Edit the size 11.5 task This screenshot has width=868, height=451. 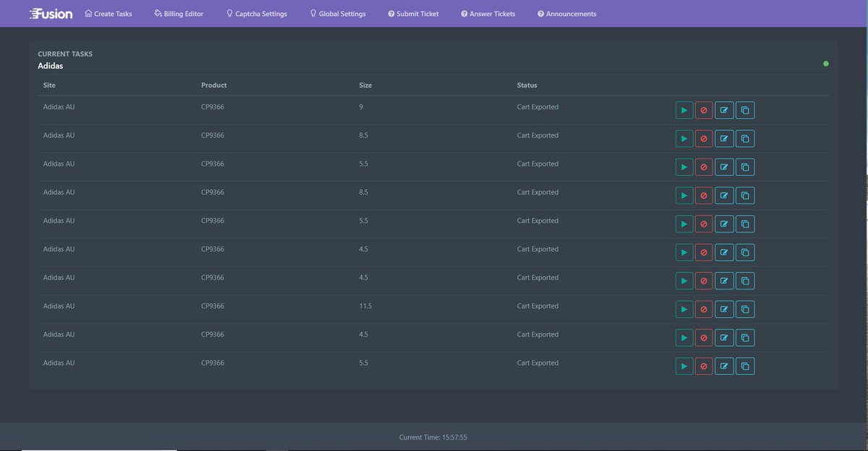[724, 308]
